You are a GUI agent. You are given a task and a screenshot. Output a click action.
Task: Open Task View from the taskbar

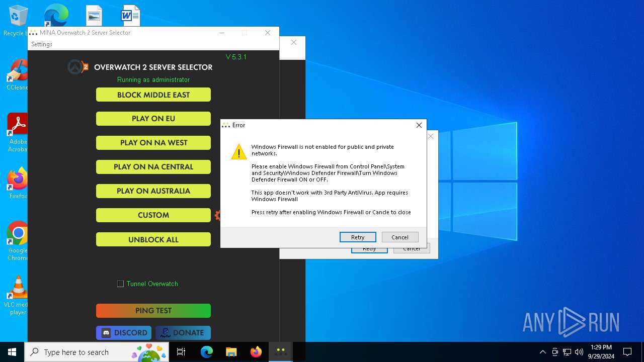(x=181, y=352)
